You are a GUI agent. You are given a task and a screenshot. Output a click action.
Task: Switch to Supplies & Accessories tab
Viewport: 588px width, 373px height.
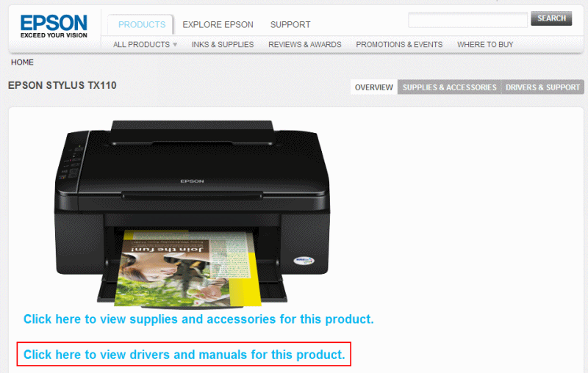[x=449, y=87]
